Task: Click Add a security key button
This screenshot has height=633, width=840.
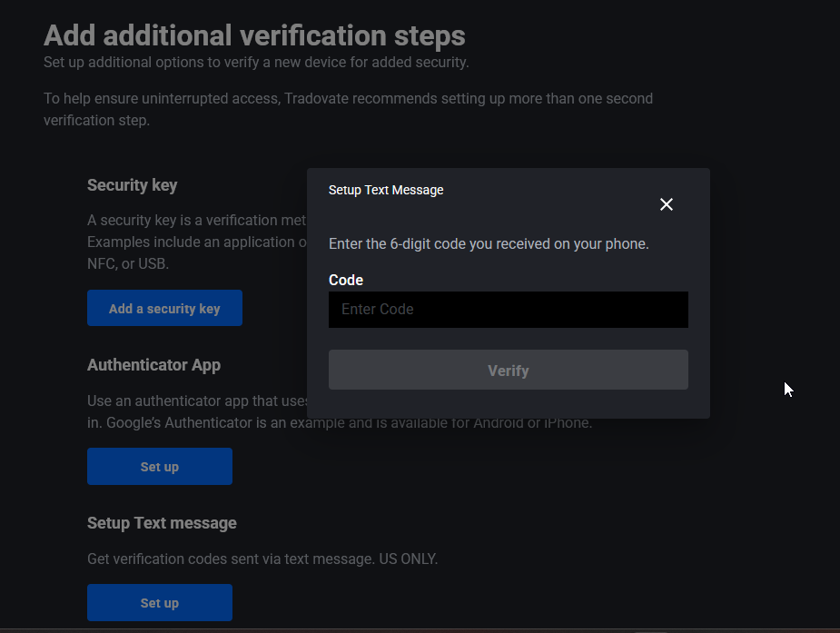Action: coord(164,309)
